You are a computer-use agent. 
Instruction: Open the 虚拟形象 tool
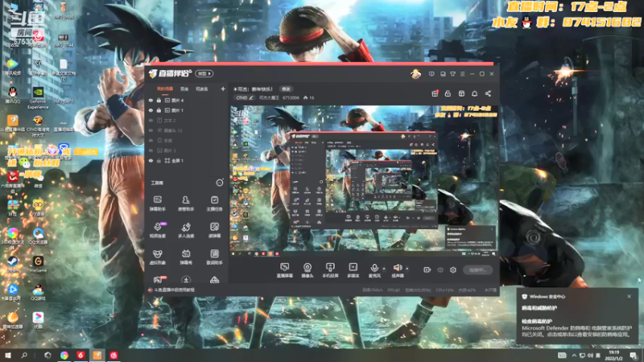click(157, 257)
